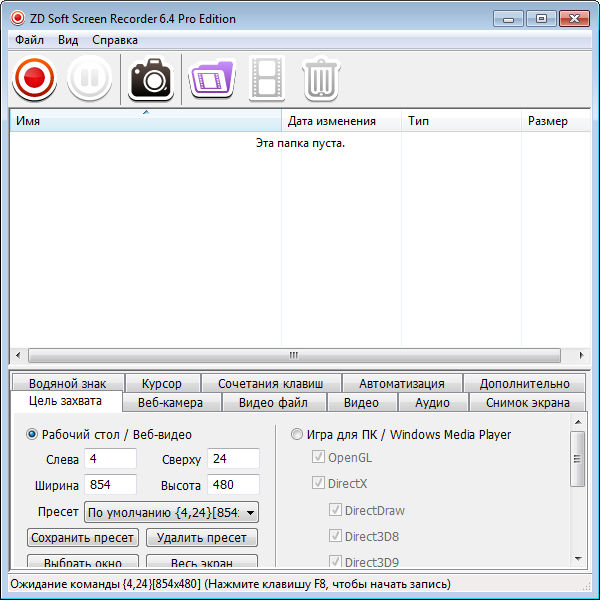Open the recordings folder icon
This screenshot has height=600, width=600.
click(210, 78)
